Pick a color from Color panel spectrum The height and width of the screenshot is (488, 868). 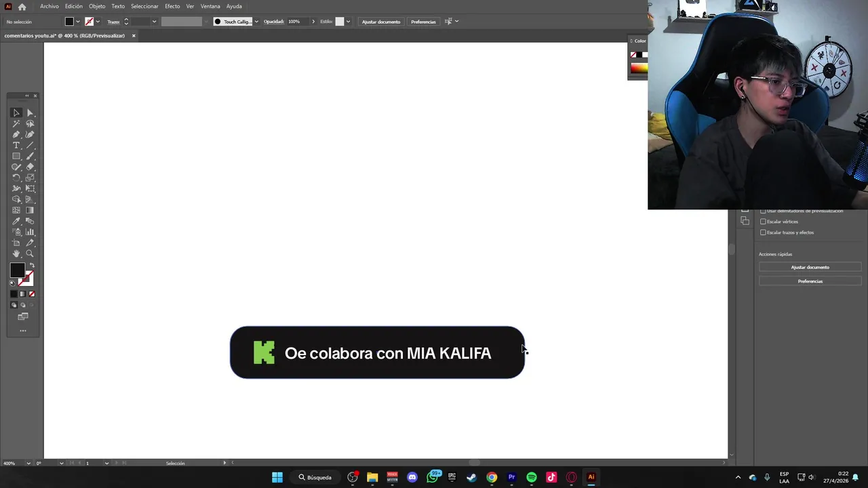pyautogui.click(x=638, y=68)
